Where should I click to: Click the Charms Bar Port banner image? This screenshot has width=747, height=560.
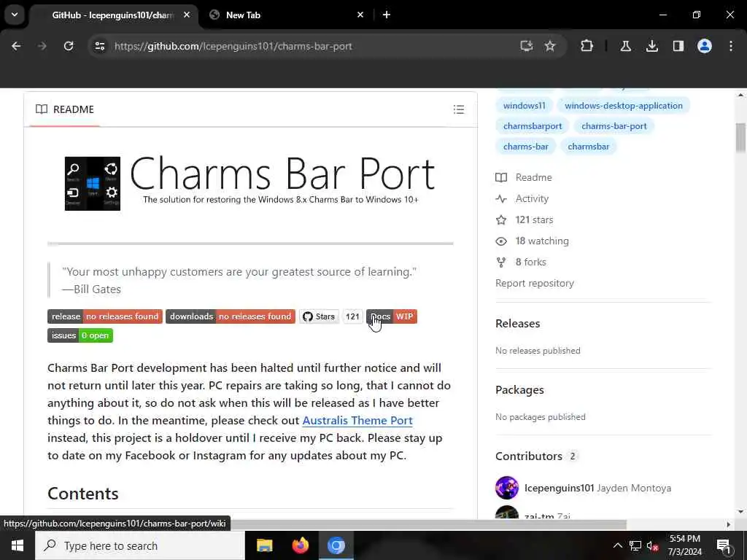[x=250, y=183]
